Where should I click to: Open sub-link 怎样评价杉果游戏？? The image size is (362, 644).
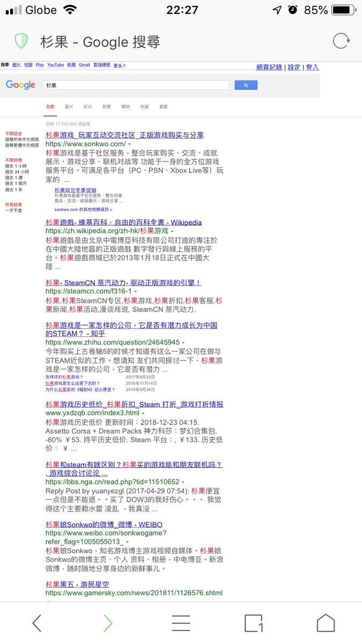[x=64, y=377]
